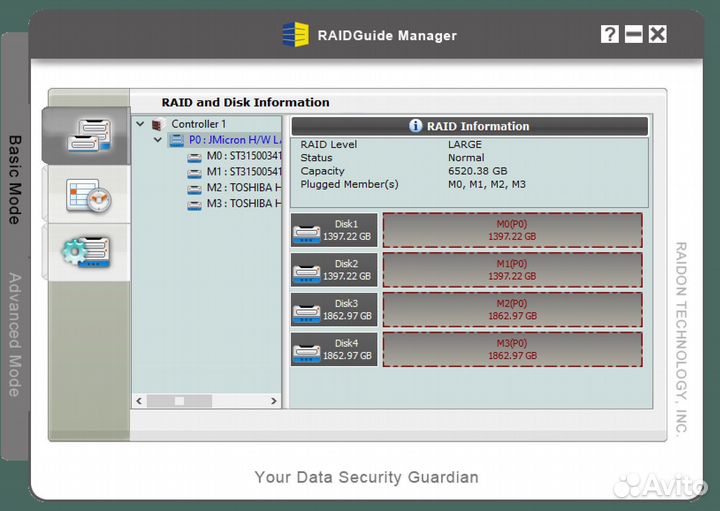The height and width of the screenshot is (511, 720).
Task: Click the M3(P0) 1862.97 GB partition bar
Action: point(512,349)
